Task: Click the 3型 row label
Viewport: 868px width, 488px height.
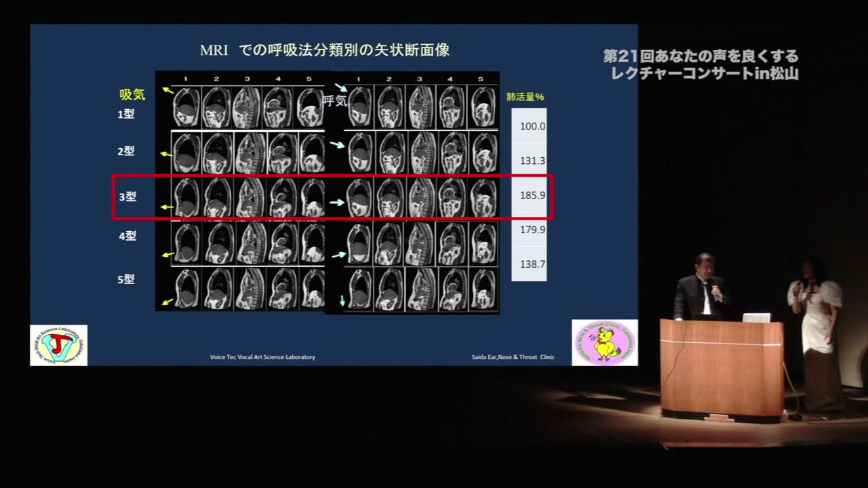Action: coord(127,197)
